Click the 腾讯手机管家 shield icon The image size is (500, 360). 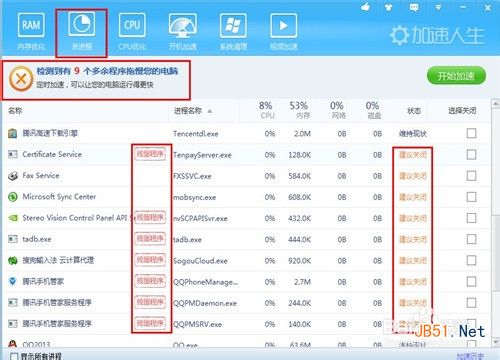13,282
